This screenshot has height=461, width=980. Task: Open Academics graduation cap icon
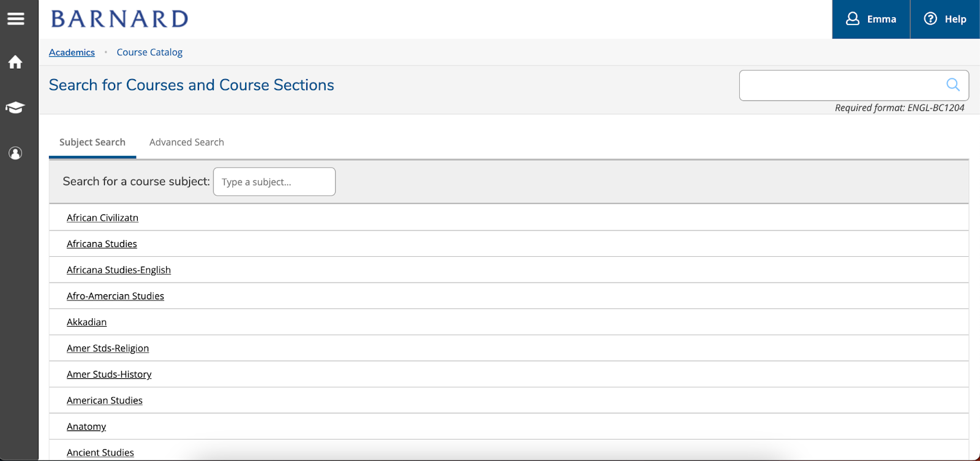pyautogui.click(x=15, y=108)
